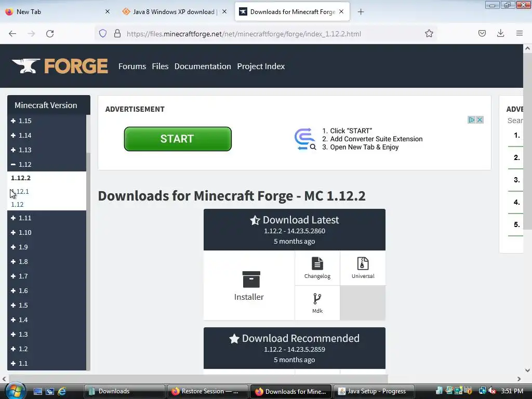Click Show Desktop quick launch icon
Image resolution: width=532 pixels, height=399 pixels.
[x=37, y=391]
